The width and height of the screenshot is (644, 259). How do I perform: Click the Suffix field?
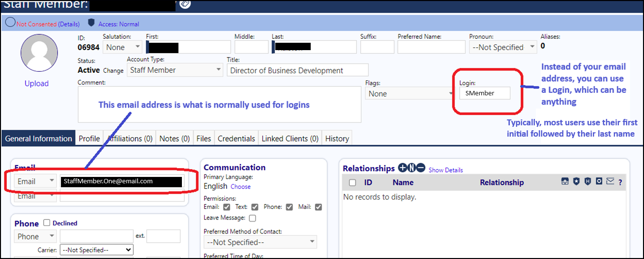pos(377,47)
